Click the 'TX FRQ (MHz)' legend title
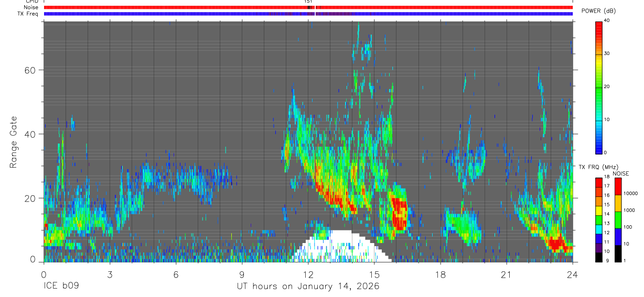This screenshot has width=644, height=297. click(x=599, y=167)
